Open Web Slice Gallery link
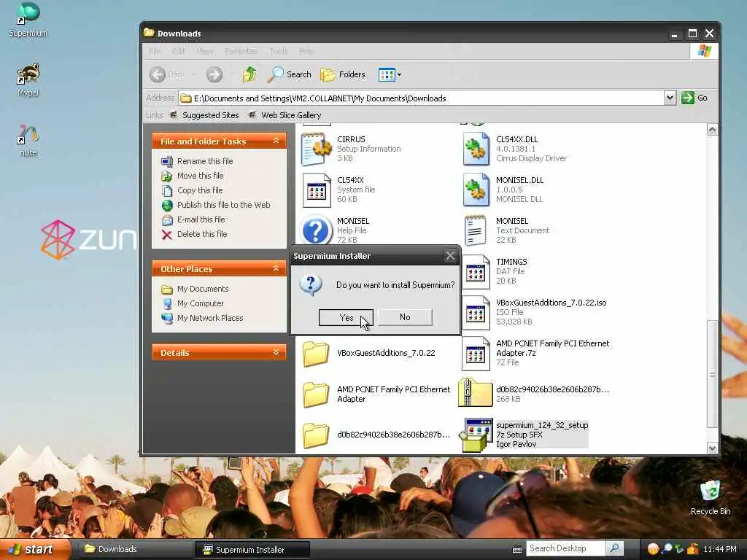Viewport: 747px width, 560px height. pos(285,115)
